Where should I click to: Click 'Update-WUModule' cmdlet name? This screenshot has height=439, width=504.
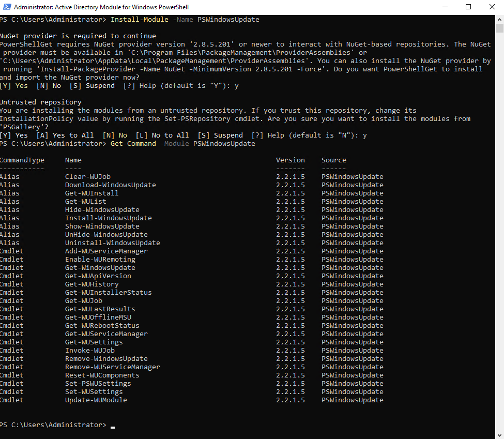pos(96,400)
